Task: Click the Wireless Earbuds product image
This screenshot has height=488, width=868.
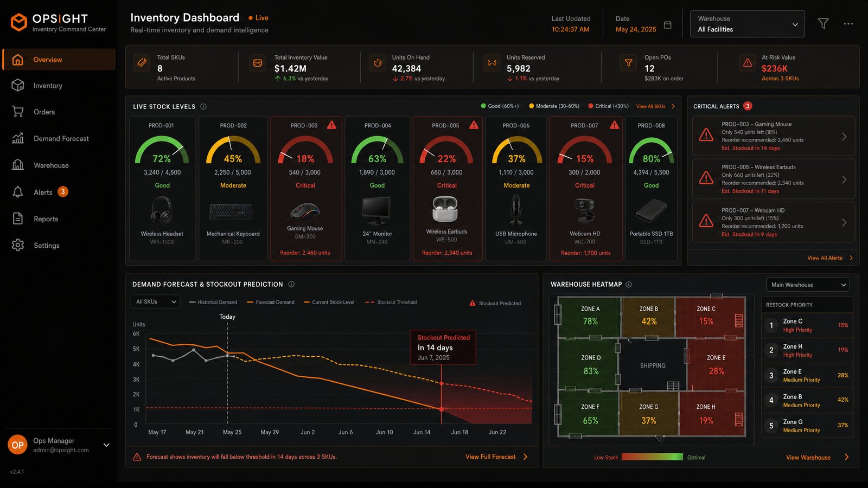Action: 445,209
